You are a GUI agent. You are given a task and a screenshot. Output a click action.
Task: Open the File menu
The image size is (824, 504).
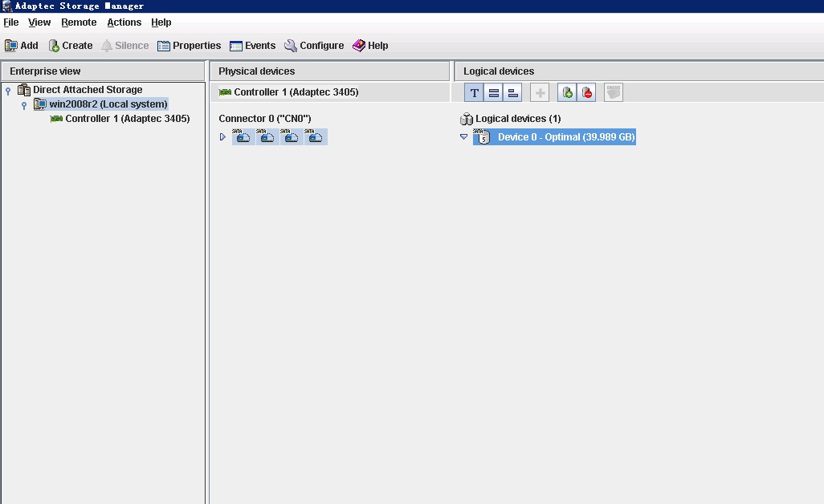(10, 22)
